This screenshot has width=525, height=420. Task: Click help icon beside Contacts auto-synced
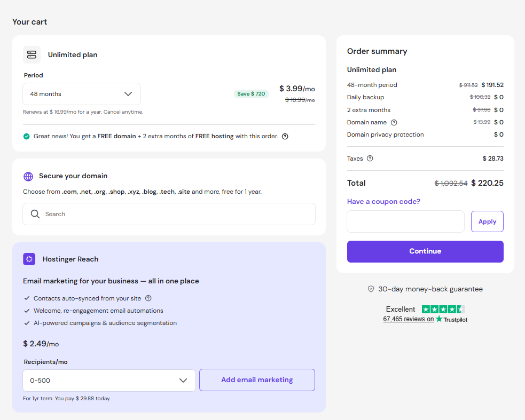click(148, 298)
